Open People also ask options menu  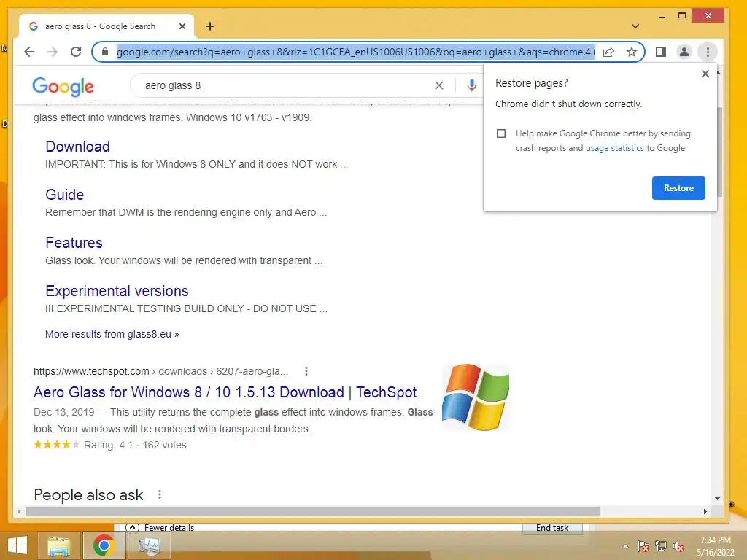[x=160, y=495]
